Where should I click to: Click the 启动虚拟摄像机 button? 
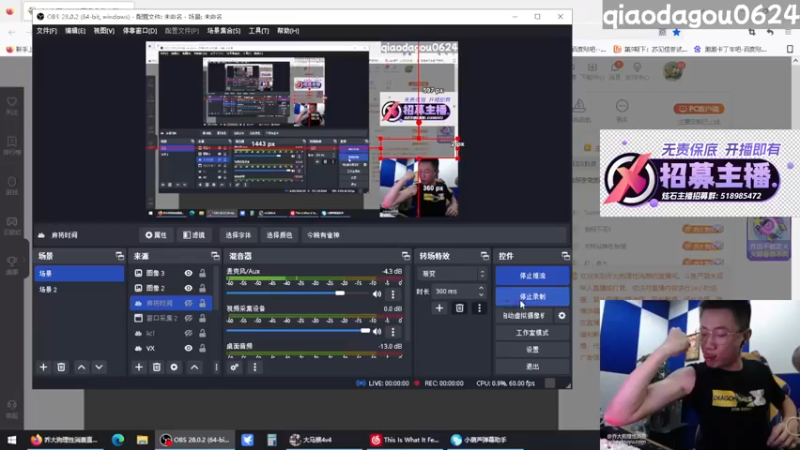[524, 316]
